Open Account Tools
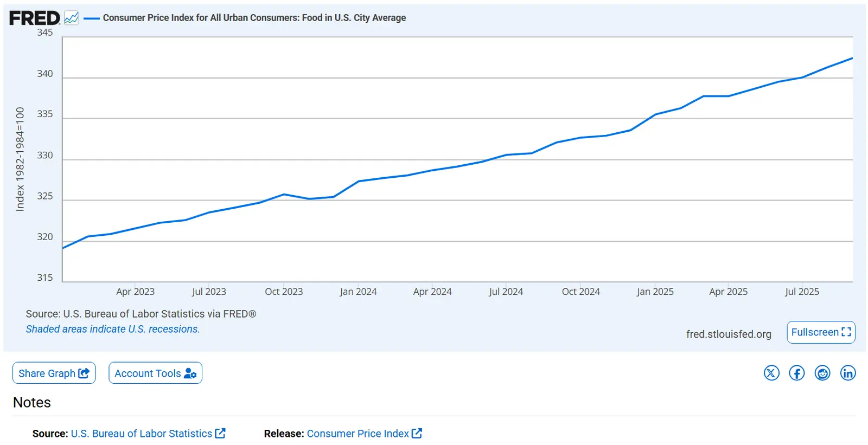Screen dimensions: 868x445 [x=155, y=373]
